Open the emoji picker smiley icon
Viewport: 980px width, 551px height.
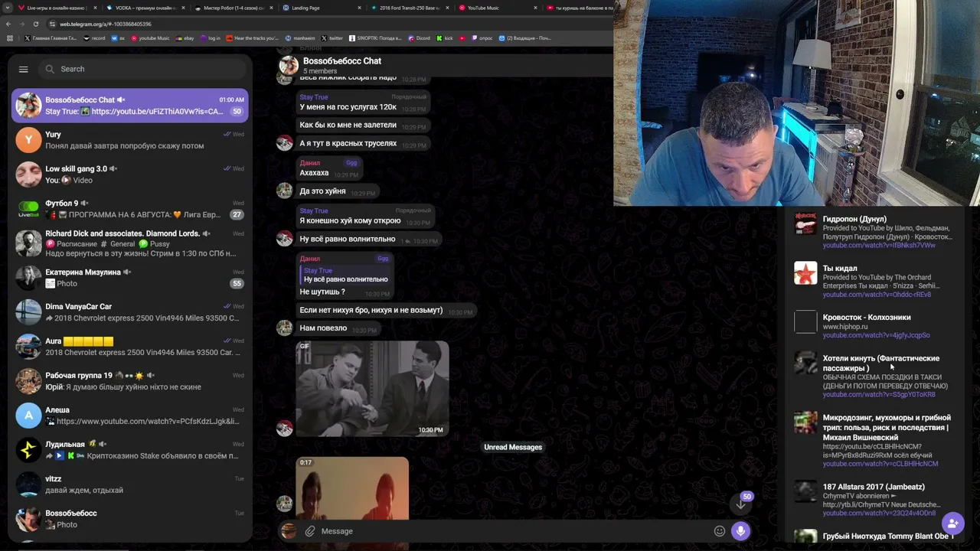(x=719, y=531)
